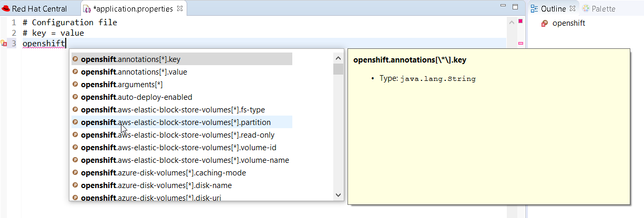Screen dimensions: 644x218
Task: Select openshift.aws-elastic-block-store-volumes[*].partition proposal
Action: (x=181, y=122)
